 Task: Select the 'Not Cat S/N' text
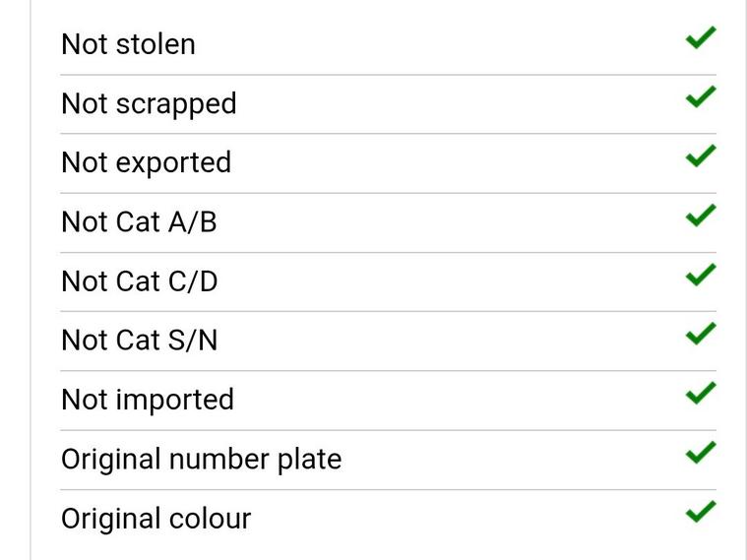(140, 341)
